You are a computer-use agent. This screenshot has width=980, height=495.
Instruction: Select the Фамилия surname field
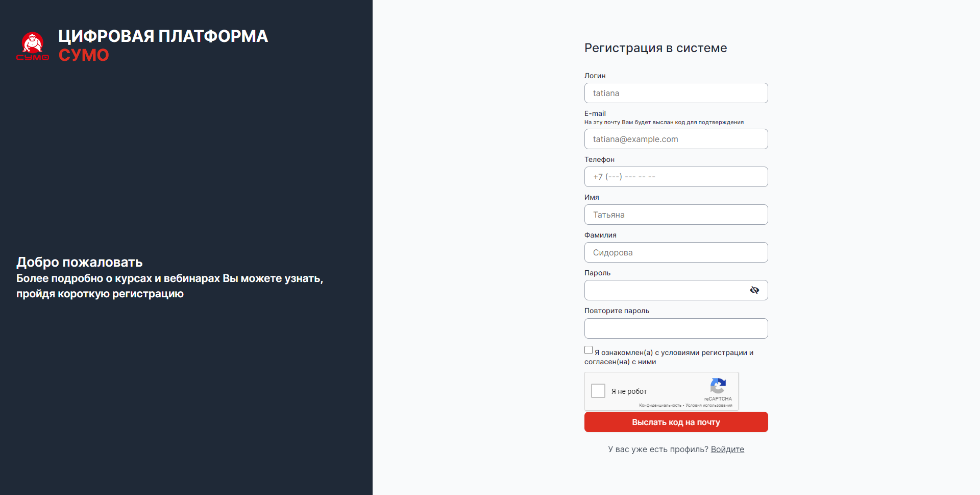[676, 252]
